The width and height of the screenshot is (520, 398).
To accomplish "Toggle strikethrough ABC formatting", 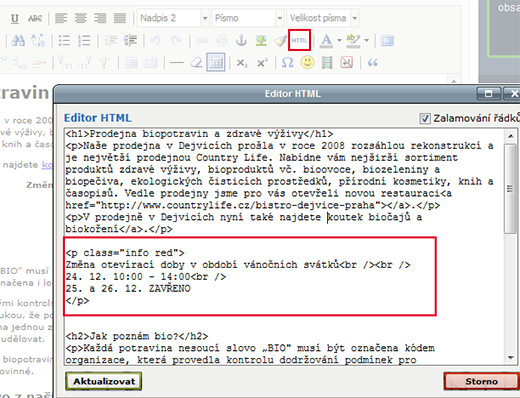I will click(35, 18).
